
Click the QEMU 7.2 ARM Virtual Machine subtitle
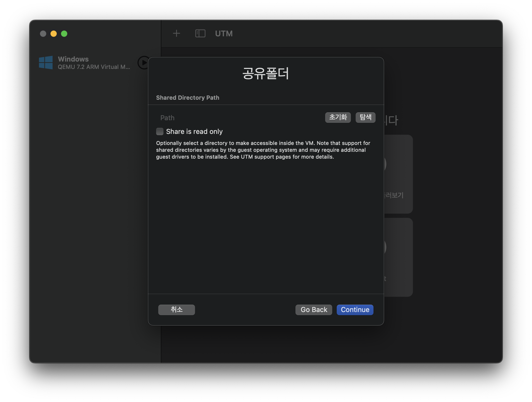point(94,67)
